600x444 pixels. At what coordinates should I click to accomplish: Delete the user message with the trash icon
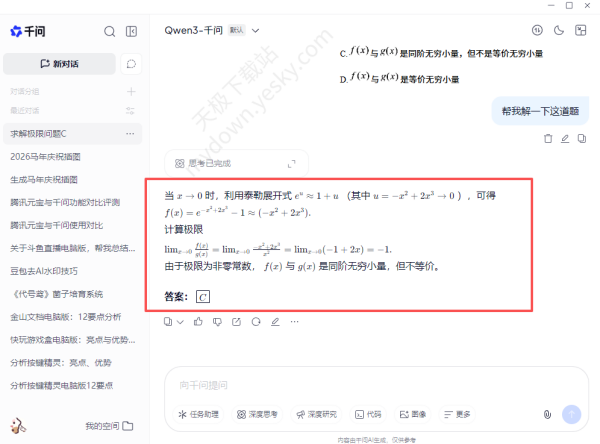[x=547, y=138]
